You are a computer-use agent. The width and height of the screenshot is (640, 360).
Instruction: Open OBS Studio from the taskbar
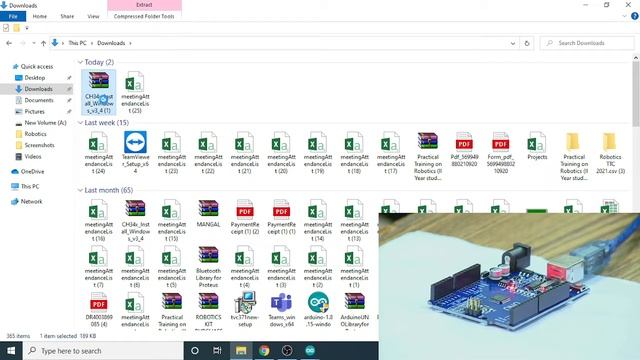pos(287,351)
